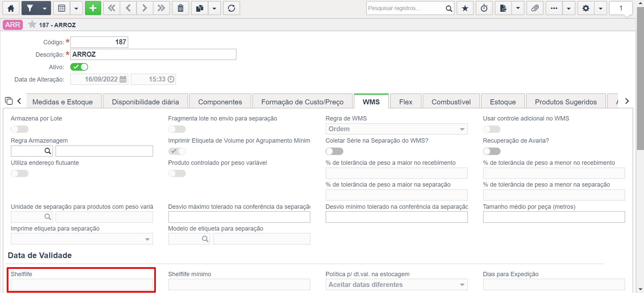
Task: Duplicate the current record
Action: coord(200,8)
